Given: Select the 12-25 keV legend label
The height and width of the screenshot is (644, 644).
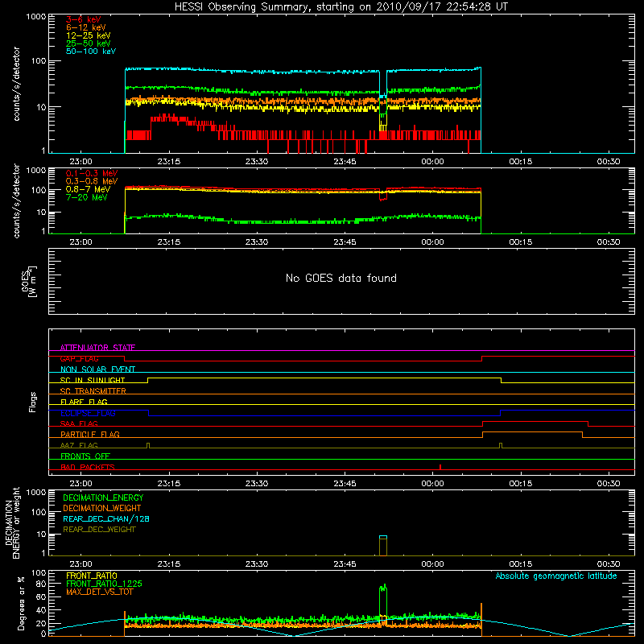Looking at the screenshot, I should 89,35.
